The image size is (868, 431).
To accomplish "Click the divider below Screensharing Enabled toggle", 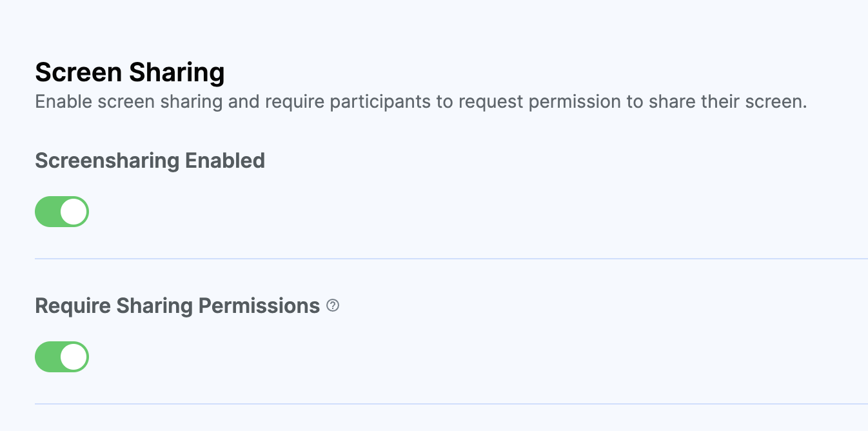I will point(451,259).
